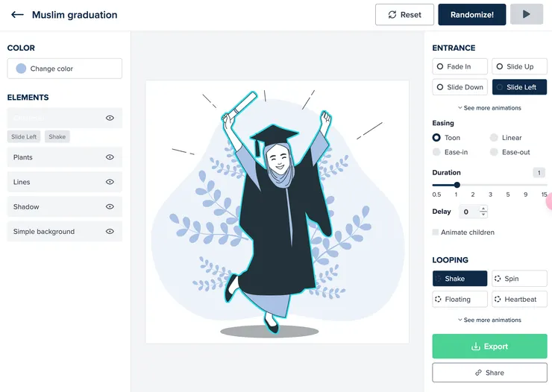Image resolution: width=552 pixels, height=392 pixels.
Task: Expand See more looping animations
Action: pyautogui.click(x=489, y=320)
